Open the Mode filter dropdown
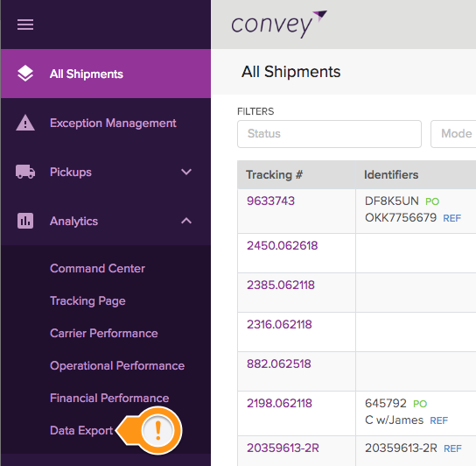The image size is (476, 466). (x=453, y=134)
